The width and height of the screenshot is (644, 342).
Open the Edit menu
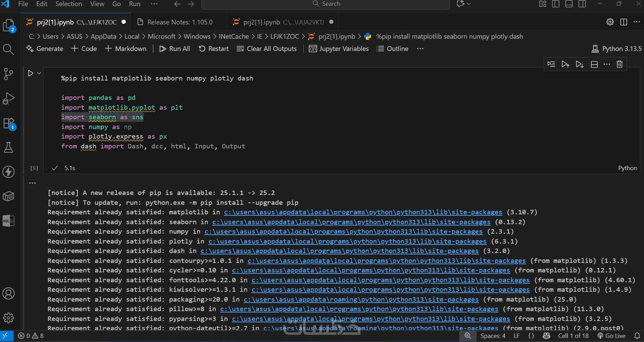point(42,4)
